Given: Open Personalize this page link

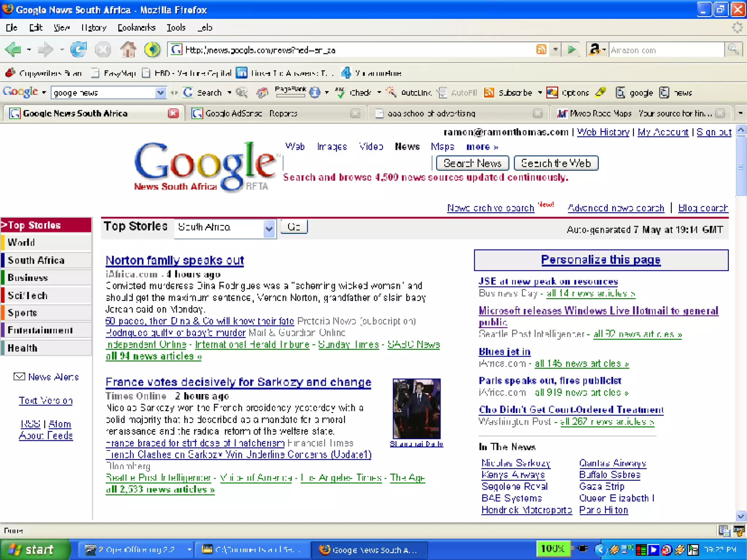Looking at the screenshot, I should (601, 259).
